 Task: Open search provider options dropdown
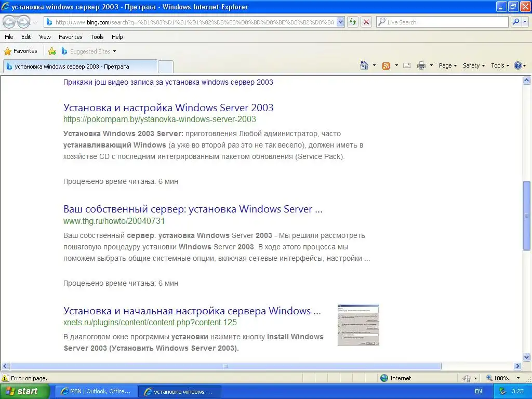(x=525, y=22)
